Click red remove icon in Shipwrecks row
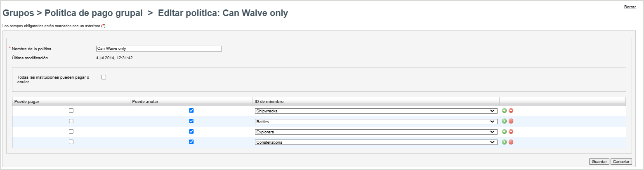The image size is (644, 170). [511, 111]
